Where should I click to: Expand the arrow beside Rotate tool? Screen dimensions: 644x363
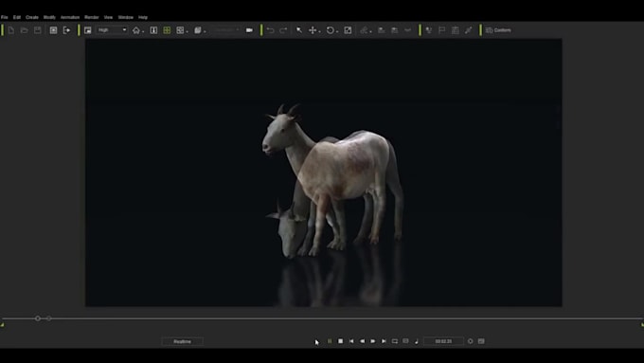coord(337,31)
